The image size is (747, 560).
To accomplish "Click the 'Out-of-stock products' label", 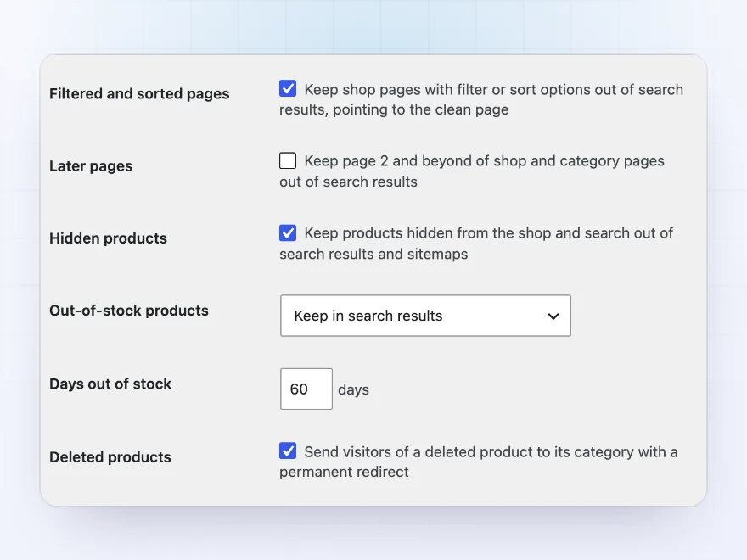I will [x=129, y=311].
